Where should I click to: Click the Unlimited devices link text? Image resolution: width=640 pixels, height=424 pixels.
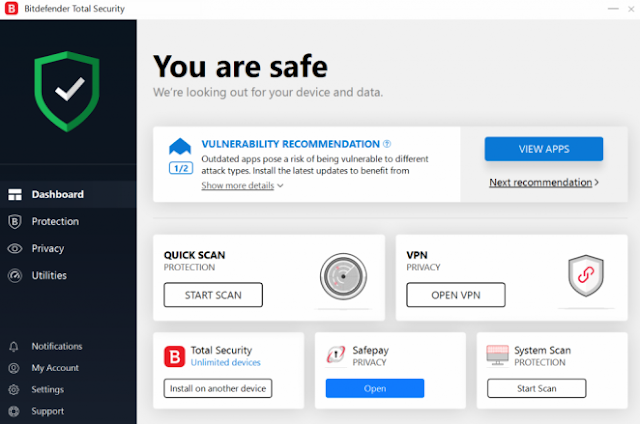coord(225,362)
